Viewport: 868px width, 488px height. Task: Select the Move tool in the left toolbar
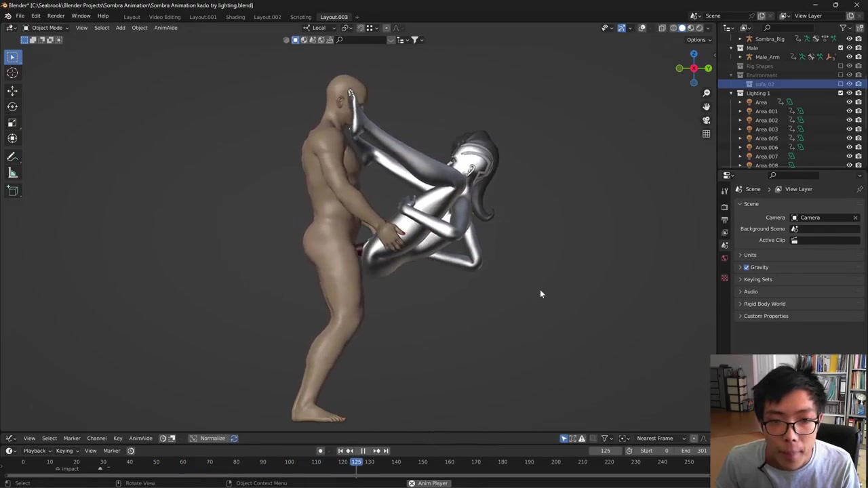12,90
